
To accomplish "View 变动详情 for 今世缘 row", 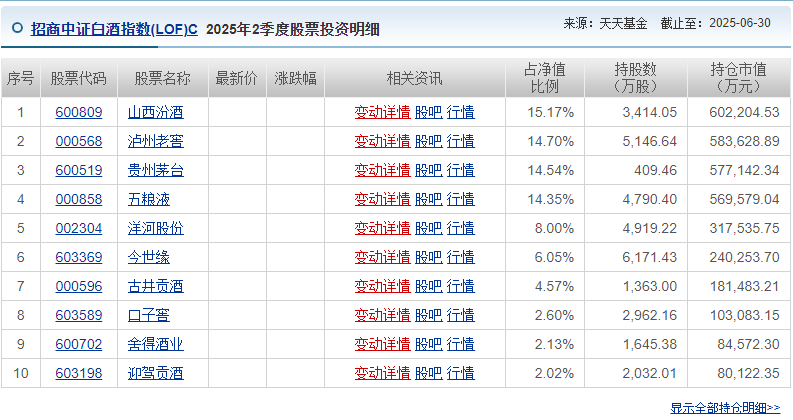I will click(x=382, y=257).
